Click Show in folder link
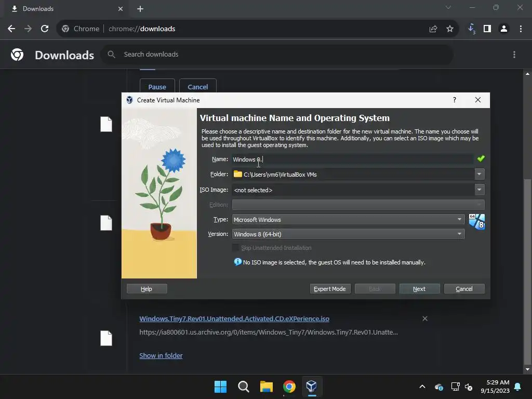532x399 pixels. coord(161,355)
